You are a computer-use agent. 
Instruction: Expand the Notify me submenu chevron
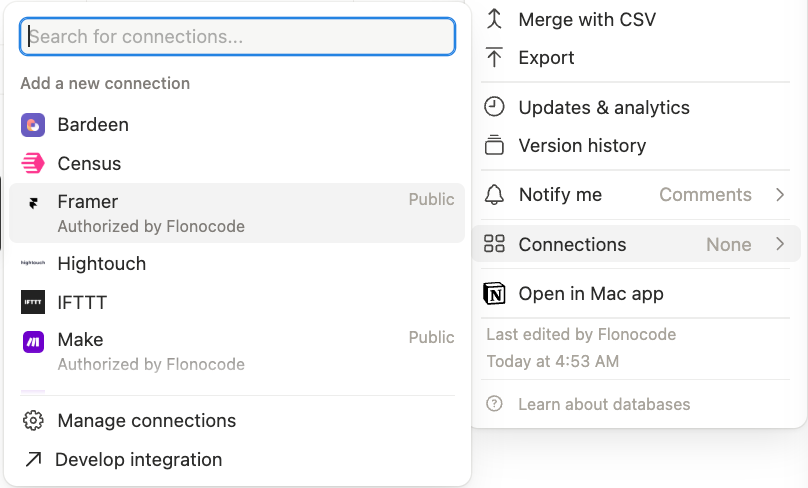click(780, 195)
